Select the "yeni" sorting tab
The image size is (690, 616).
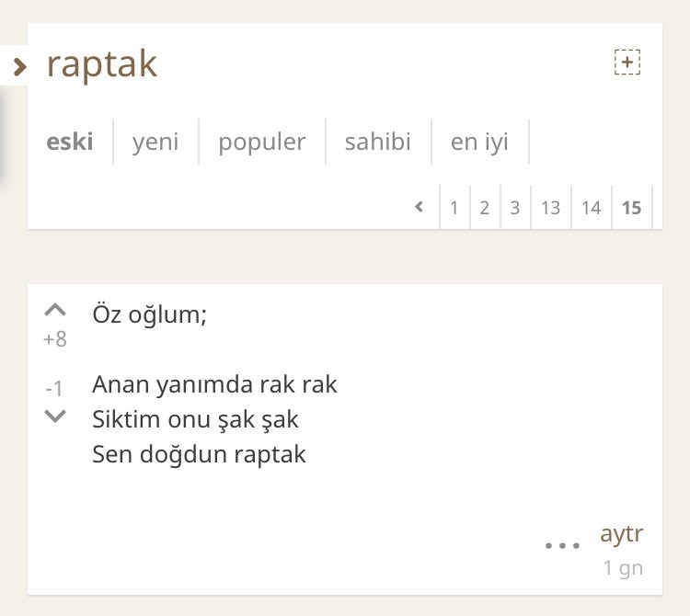pyautogui.click(x=155, y=143)
